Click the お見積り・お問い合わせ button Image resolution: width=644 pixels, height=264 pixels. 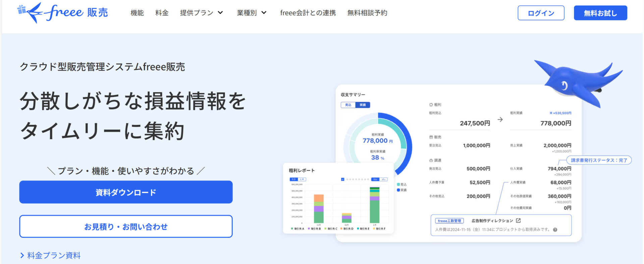tap(126, 226)
